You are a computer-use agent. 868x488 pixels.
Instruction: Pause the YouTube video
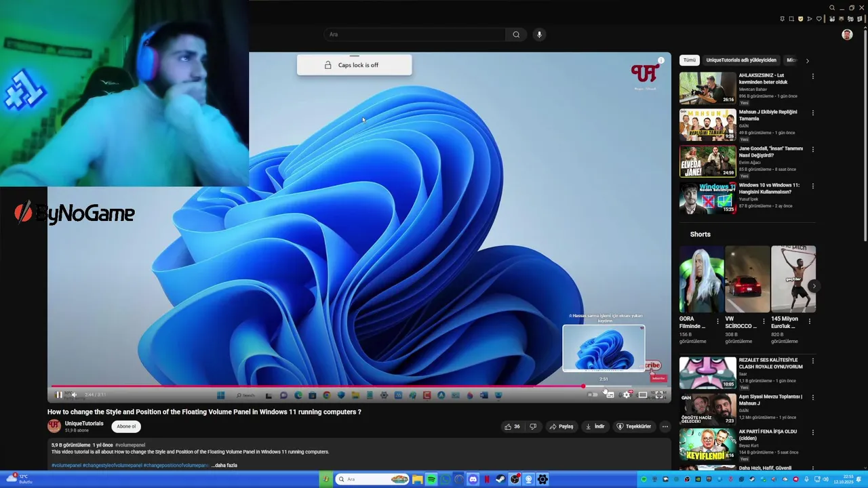[x=59, y=394]
